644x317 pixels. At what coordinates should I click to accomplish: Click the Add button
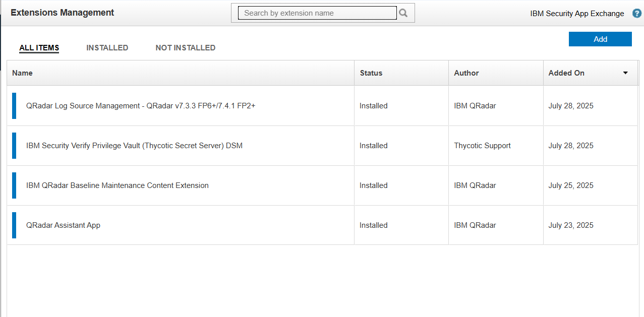pos(600,39)
